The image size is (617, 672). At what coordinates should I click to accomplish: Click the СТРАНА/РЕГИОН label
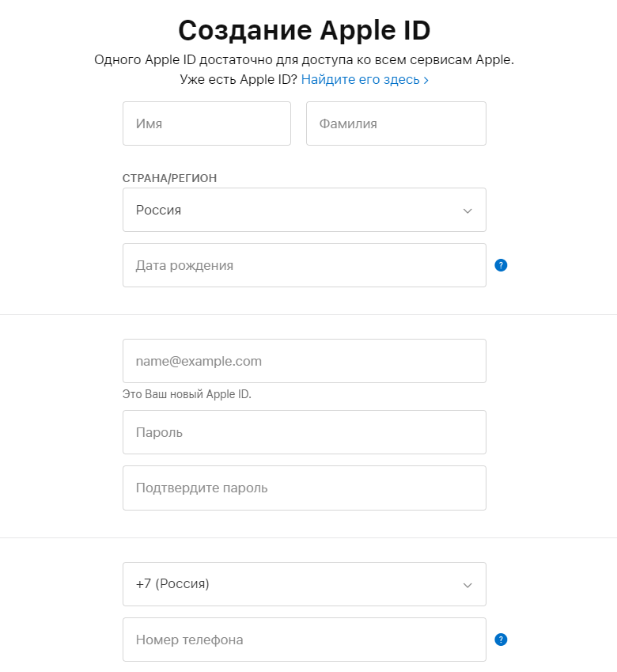pos(169,178)
